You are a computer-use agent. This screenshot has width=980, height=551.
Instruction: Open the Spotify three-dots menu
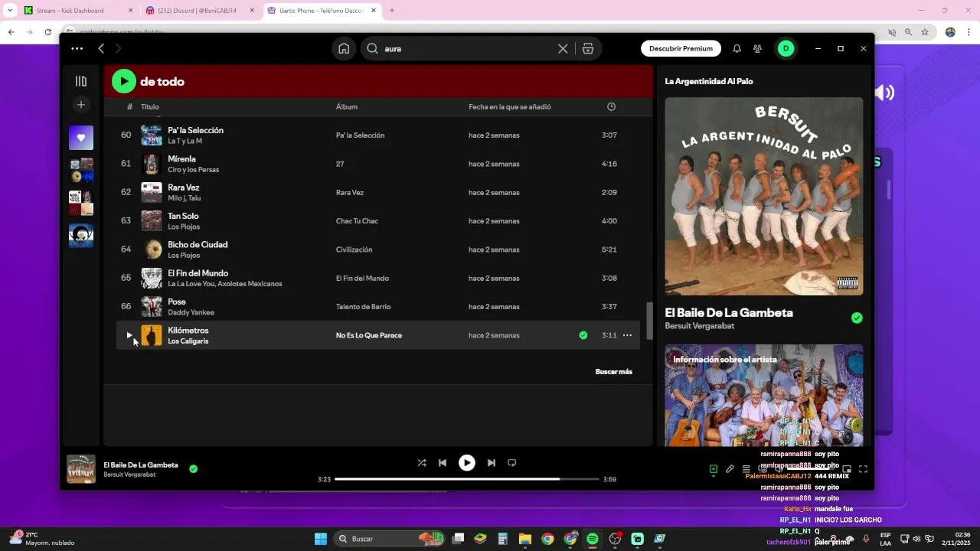tap(77, 48)
